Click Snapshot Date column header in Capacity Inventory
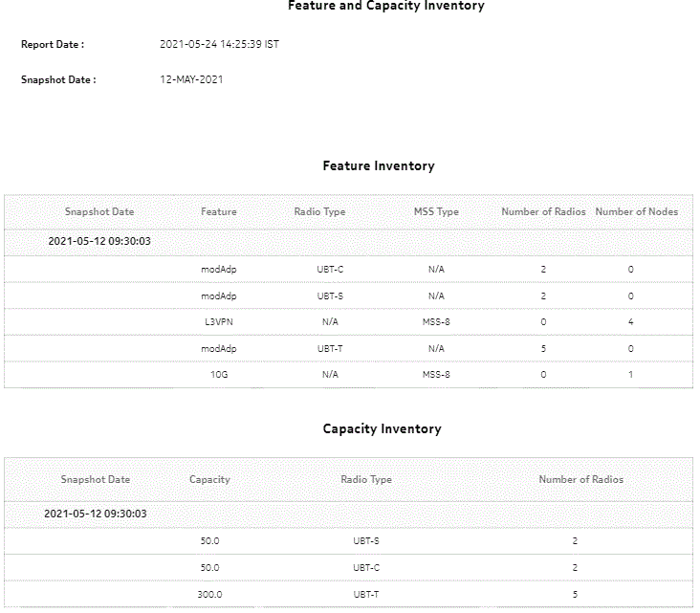The height and width of the screenshot is (613, 700). (95, 479)
